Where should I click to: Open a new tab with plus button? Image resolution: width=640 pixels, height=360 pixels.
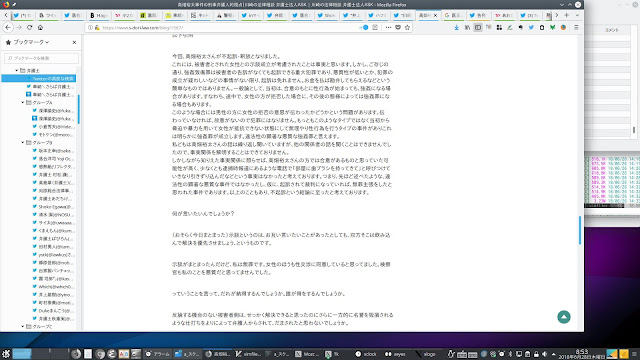[x=567, y=15]
